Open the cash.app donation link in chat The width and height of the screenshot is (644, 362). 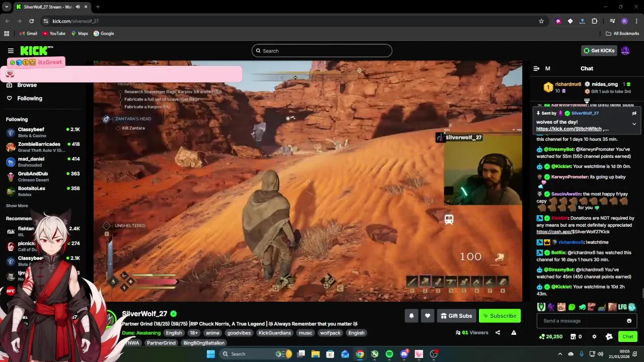[x=573, y=232]
